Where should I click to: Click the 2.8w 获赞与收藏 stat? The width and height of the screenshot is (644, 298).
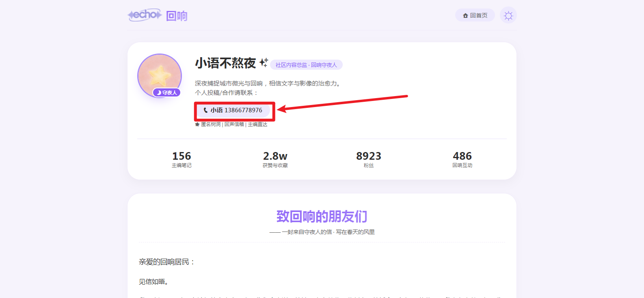275,159
